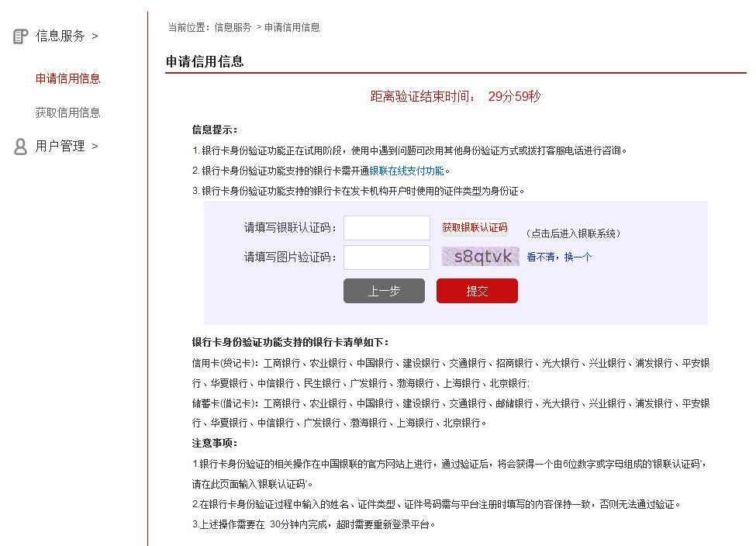Select 获取信用信息 in the sidebar menu
The height and width of the screenshot is (546, 756).
(x=67, y=112)
